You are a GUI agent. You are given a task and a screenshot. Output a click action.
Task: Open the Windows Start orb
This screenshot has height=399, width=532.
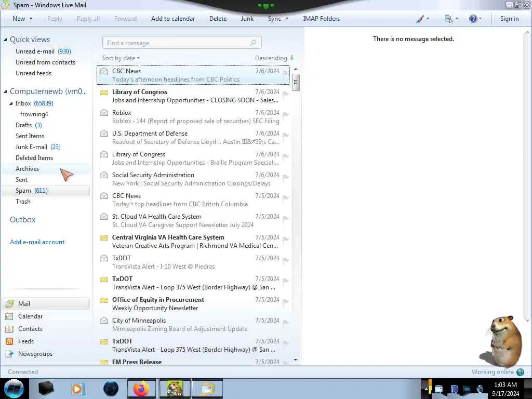click(x=14, y=389)
